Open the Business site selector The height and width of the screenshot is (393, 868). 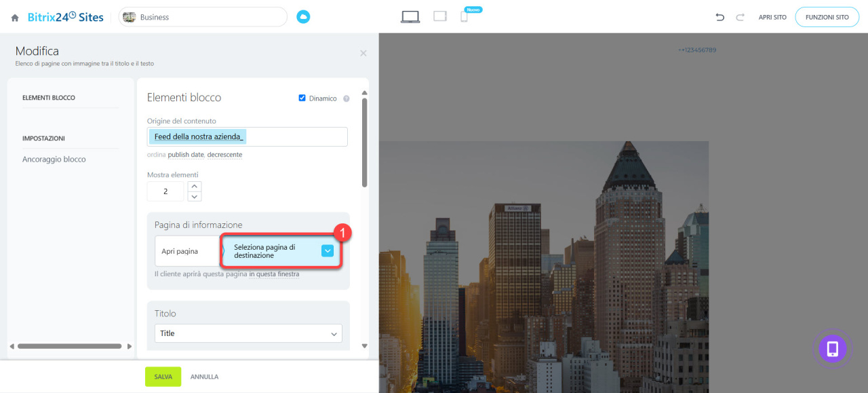click(203, 17)
